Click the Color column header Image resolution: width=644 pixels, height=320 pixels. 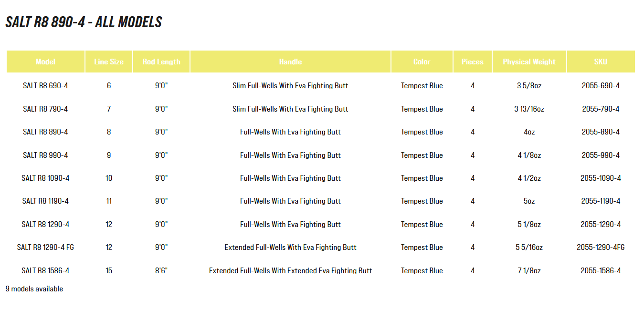pyautogui.click(x=422, y=62)
